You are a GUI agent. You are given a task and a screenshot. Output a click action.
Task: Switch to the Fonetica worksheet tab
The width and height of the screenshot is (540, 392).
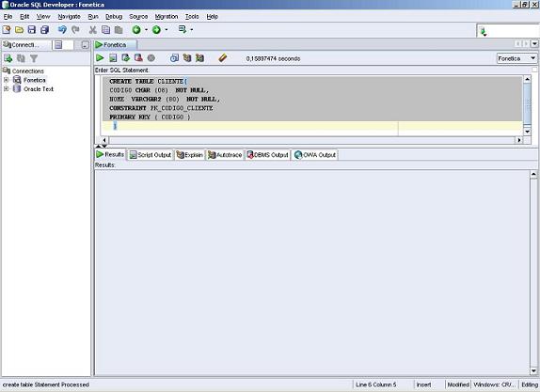pyautogui.click(x=116, y=45)
